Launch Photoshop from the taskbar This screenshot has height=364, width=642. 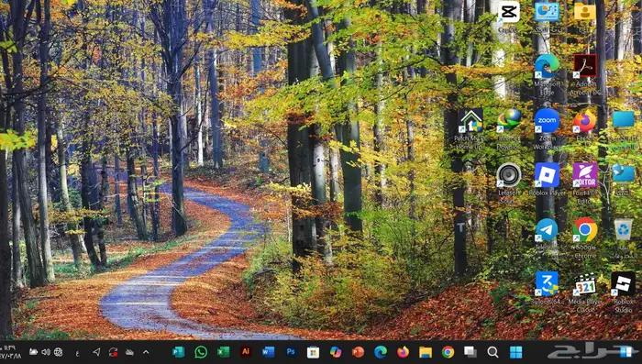coord(291,352)
